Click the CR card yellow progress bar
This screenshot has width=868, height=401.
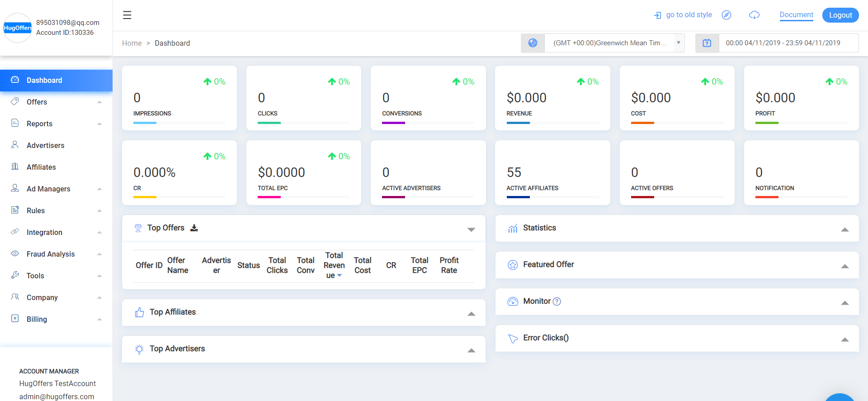pos(145,197)
